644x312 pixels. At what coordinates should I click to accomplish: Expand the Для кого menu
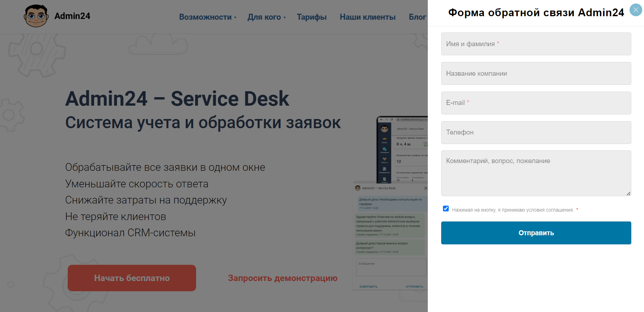point(267,17)
